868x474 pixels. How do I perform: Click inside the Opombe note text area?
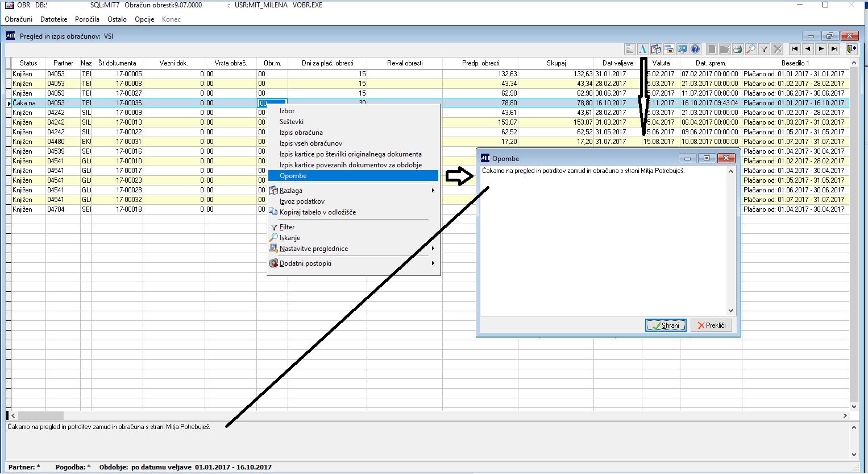click(603, 241)
